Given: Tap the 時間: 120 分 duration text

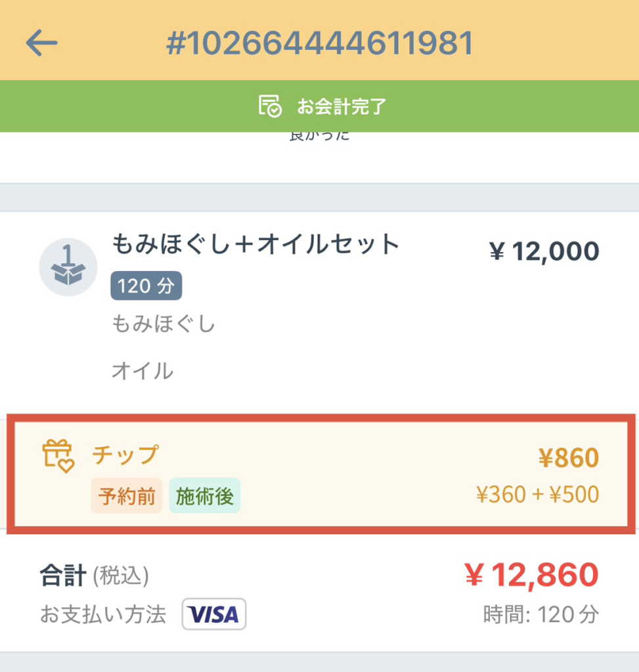Looking at the screenshot, I should (x=541, y=615).
